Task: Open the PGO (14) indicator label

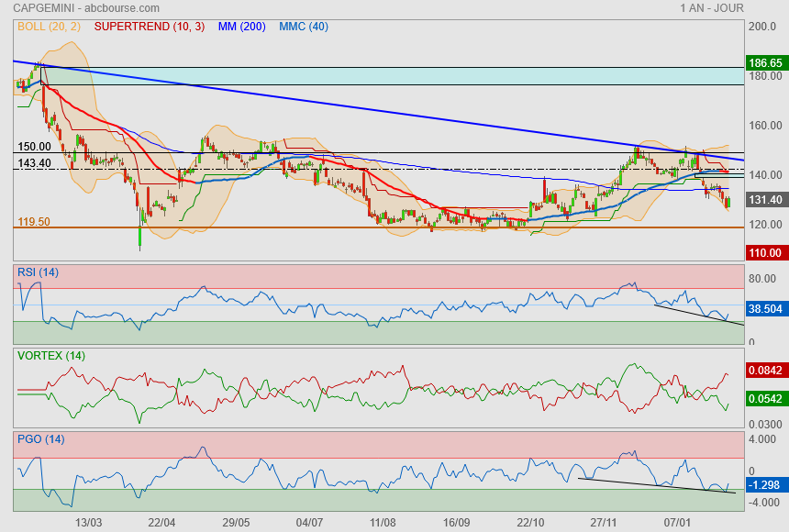Action: [x=39, y=438]
